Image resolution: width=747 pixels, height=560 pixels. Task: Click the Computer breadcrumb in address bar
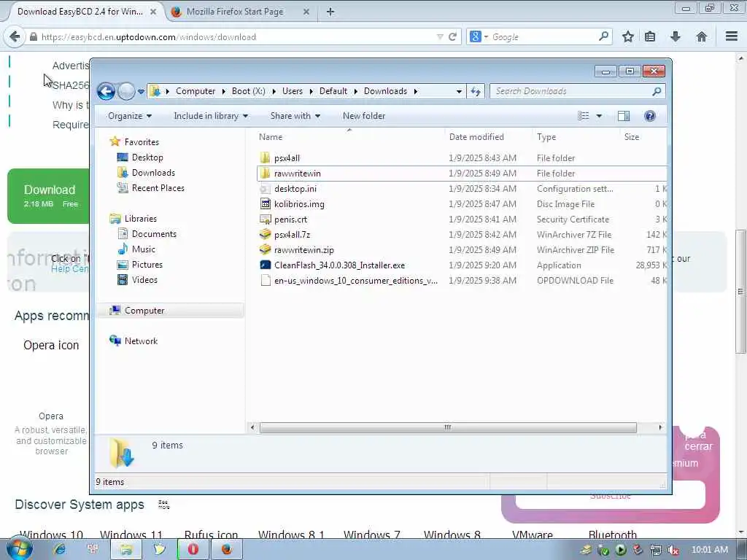click(x=196, y=91)
